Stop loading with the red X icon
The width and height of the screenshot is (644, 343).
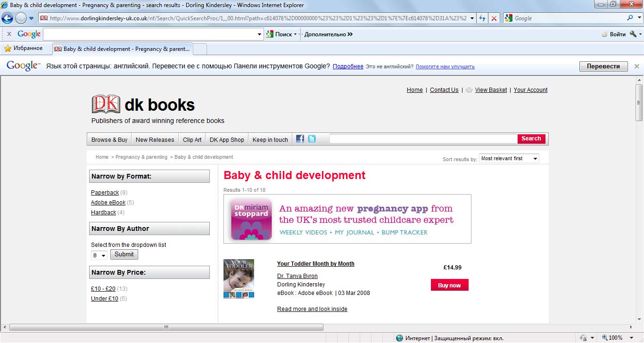(x=494, y=18)
